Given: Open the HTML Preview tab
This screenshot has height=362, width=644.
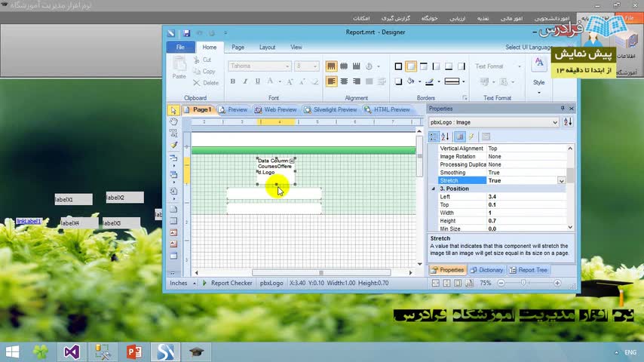Looking at the screenshot, I should click(388, 109).
